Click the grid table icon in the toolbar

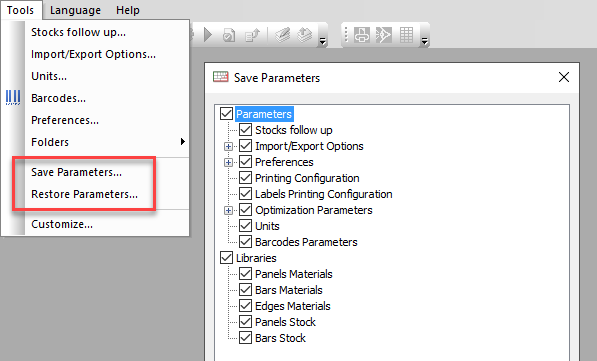point(406,35)
